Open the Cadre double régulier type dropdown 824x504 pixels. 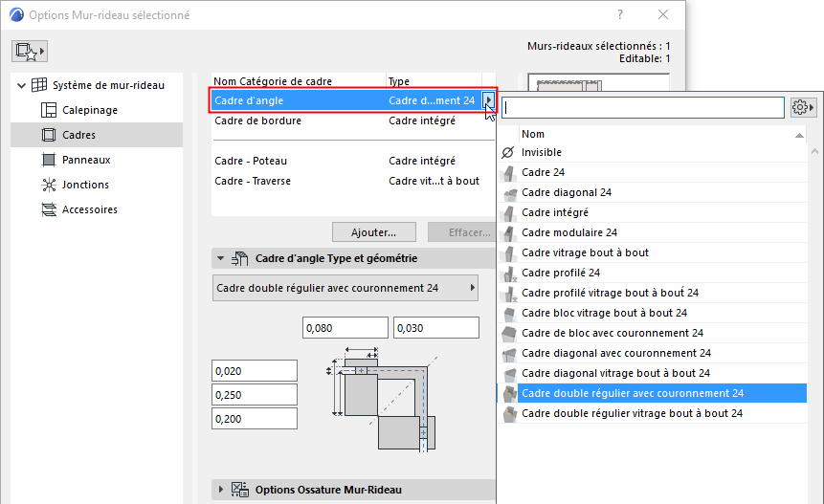point(345,288)
